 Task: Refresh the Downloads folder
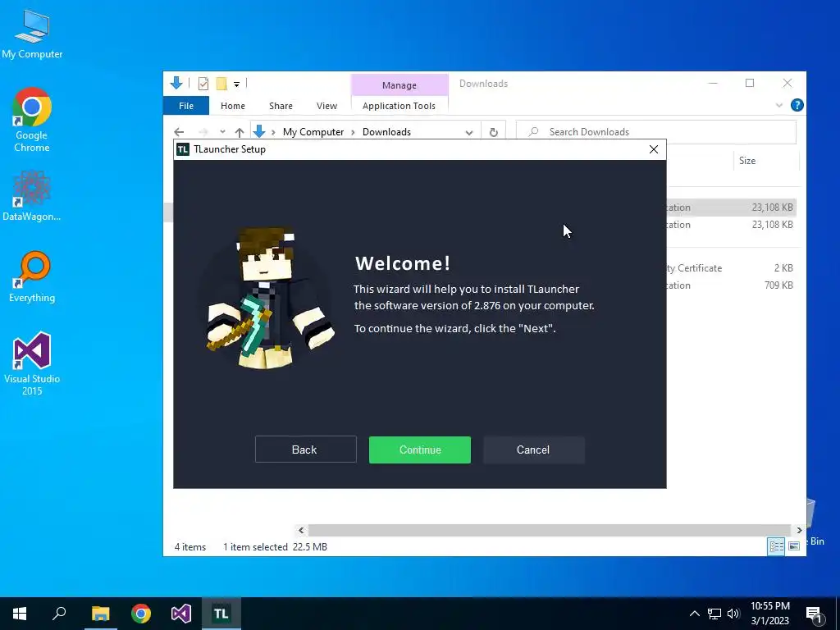493,132
